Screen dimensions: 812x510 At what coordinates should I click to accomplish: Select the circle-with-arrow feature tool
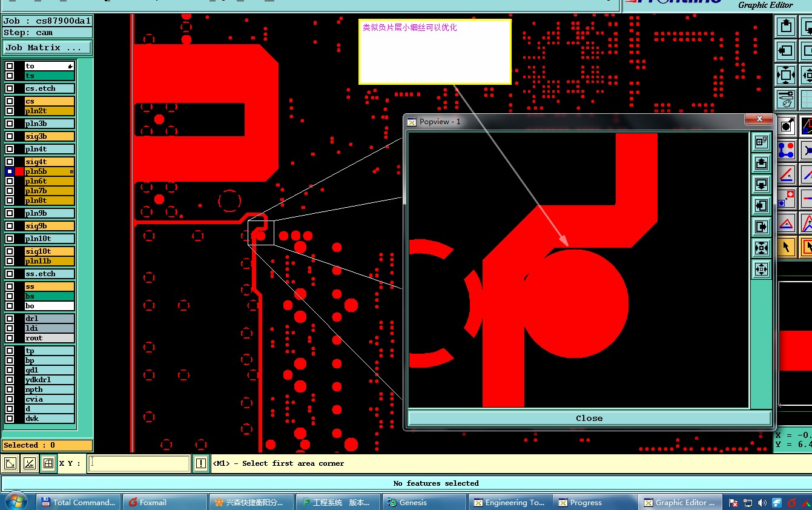click(x=786, y=126)
